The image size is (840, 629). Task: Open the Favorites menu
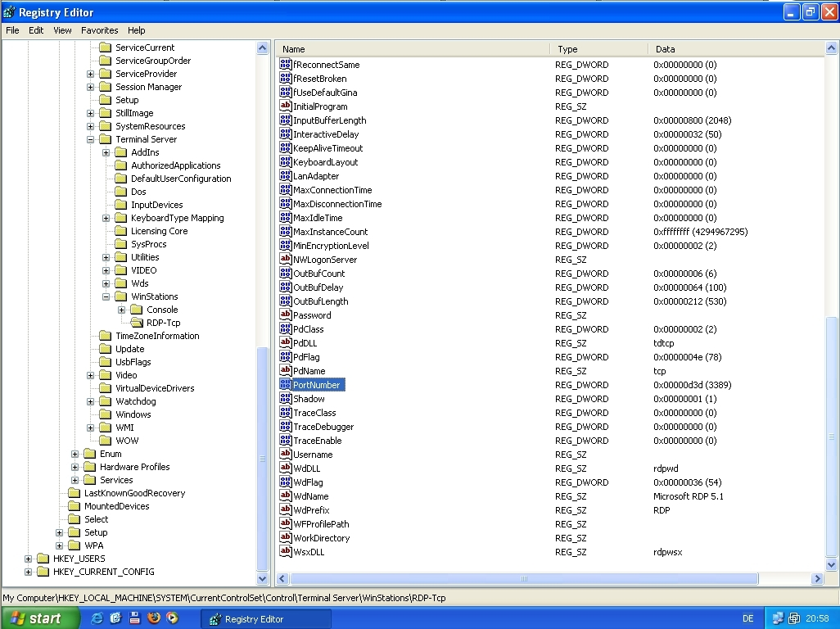click(99, 30)
